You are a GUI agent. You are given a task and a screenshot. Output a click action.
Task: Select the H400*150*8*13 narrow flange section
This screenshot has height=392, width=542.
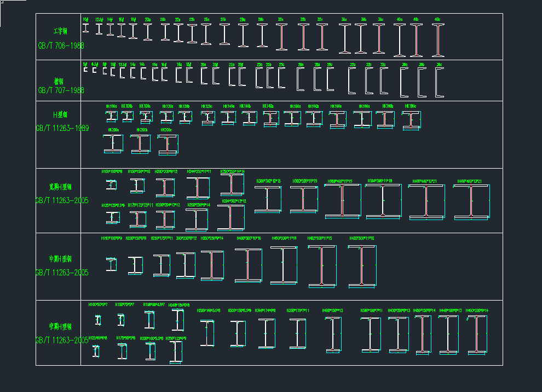click(333, 333)
